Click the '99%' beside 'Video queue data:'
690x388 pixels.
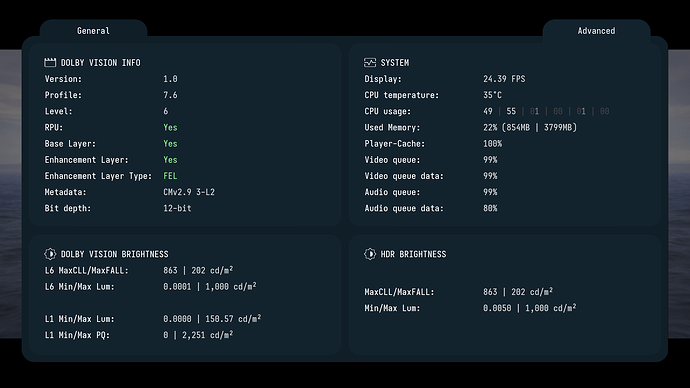(x=490, y=176)
